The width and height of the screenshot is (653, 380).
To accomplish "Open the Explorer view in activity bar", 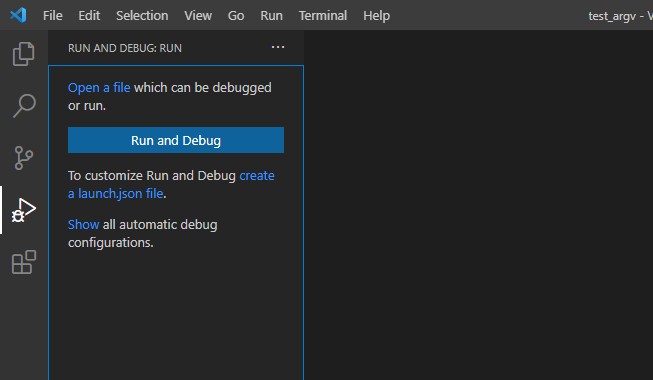I will (x=24, y=54).
